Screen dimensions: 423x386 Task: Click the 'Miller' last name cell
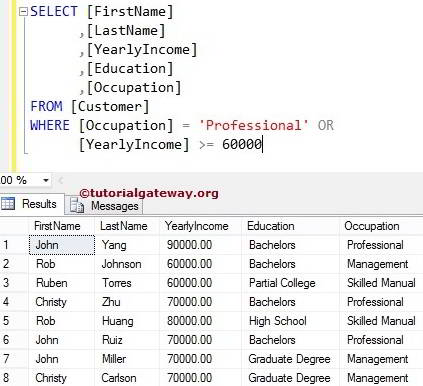[127, 359]
